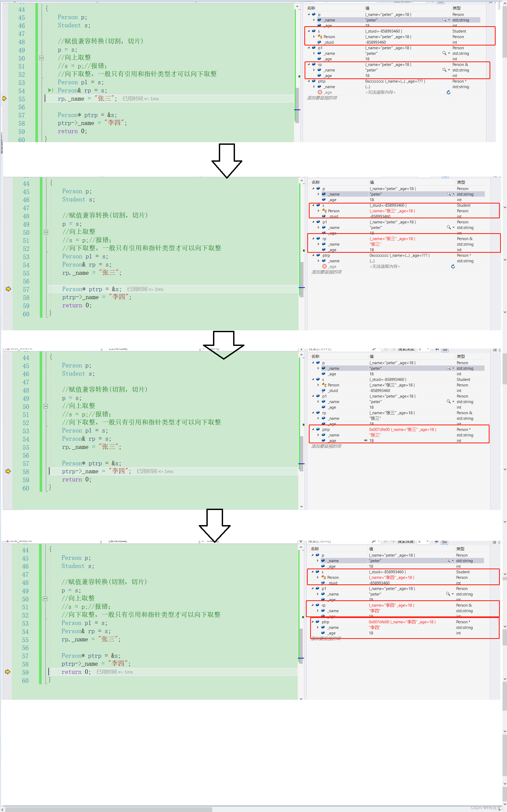This screenshot has width=507, height=812.
Task: Click the pin icon beside ptrp _age value 18
Action: 365,440
